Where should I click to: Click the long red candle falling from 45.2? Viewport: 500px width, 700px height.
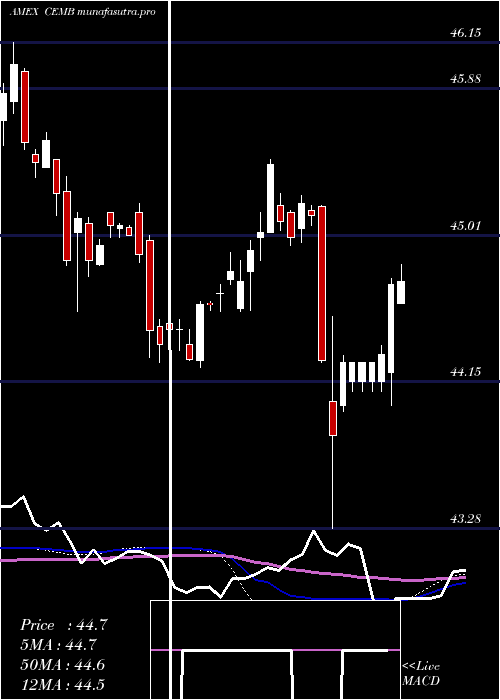click(x=322, y=283)
